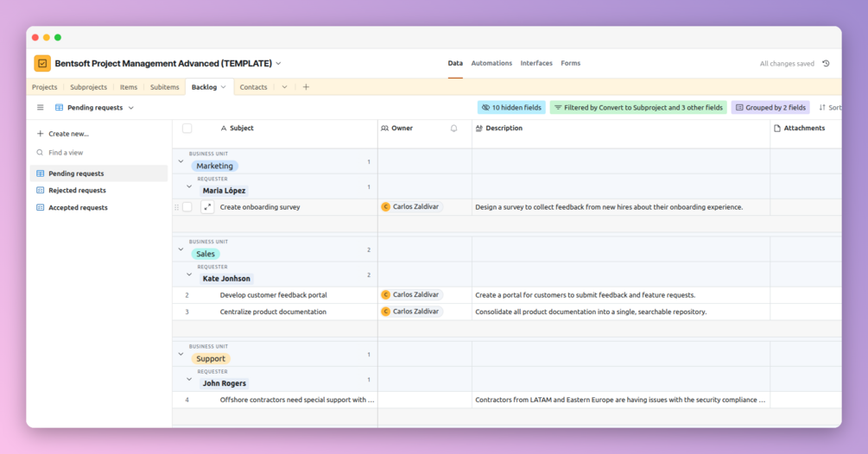The height and width of the screenshot is (454, 868).
Task: Click the drag handle on Create onboarding survey row
Action: 176,207
